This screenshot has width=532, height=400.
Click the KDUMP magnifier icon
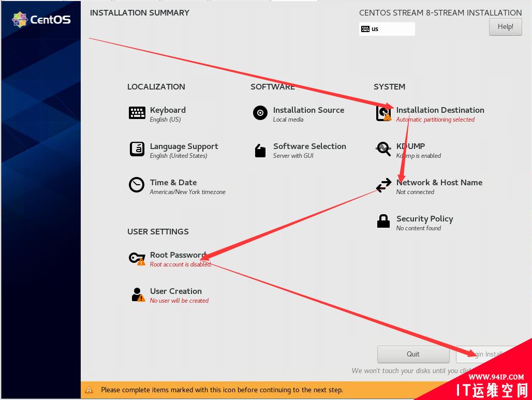point(383,149)
